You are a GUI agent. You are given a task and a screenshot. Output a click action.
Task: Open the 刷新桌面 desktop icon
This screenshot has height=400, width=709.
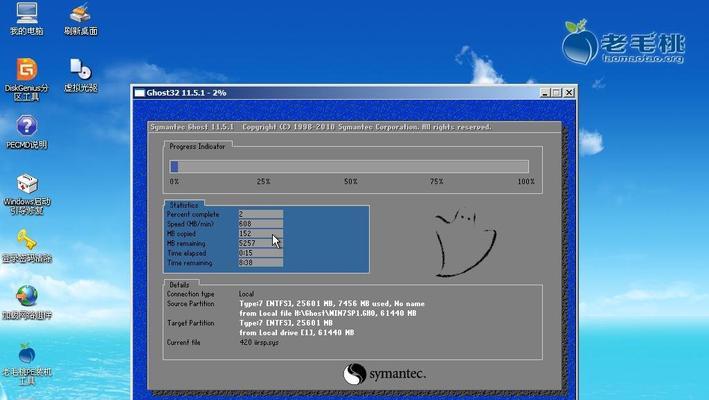(x=81, y=19)
